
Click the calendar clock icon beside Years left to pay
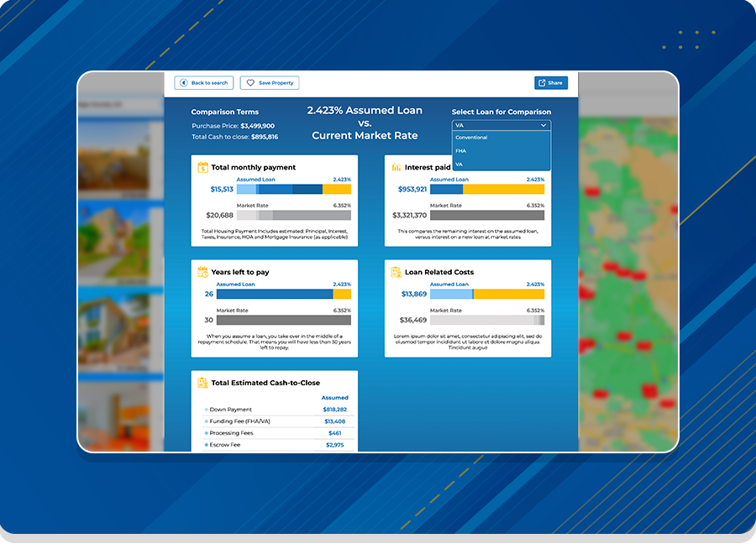coord(202,272)
